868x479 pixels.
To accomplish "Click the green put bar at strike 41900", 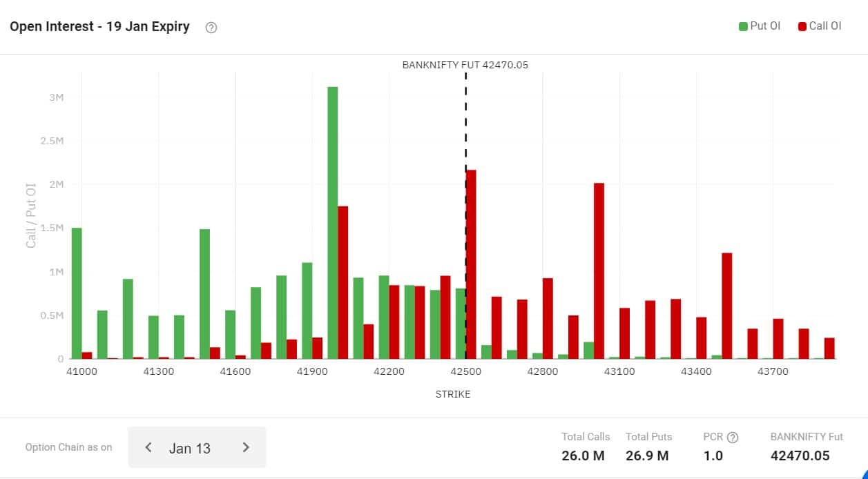I will point(307,311).
